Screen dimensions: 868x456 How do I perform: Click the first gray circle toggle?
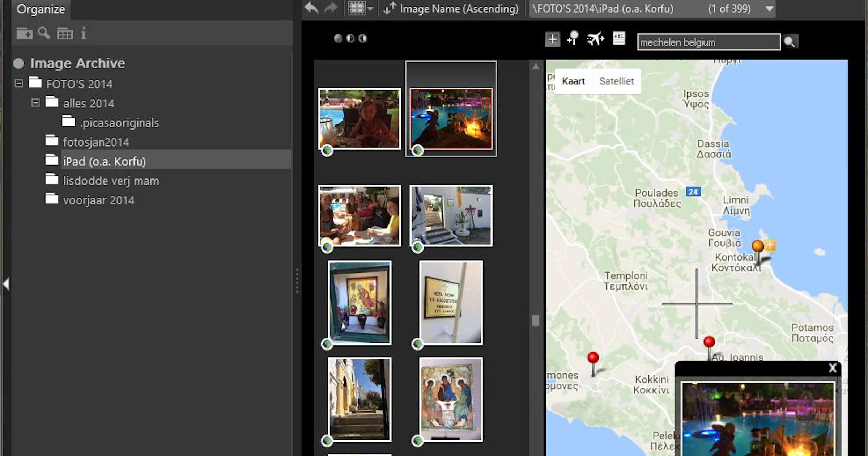338,38
